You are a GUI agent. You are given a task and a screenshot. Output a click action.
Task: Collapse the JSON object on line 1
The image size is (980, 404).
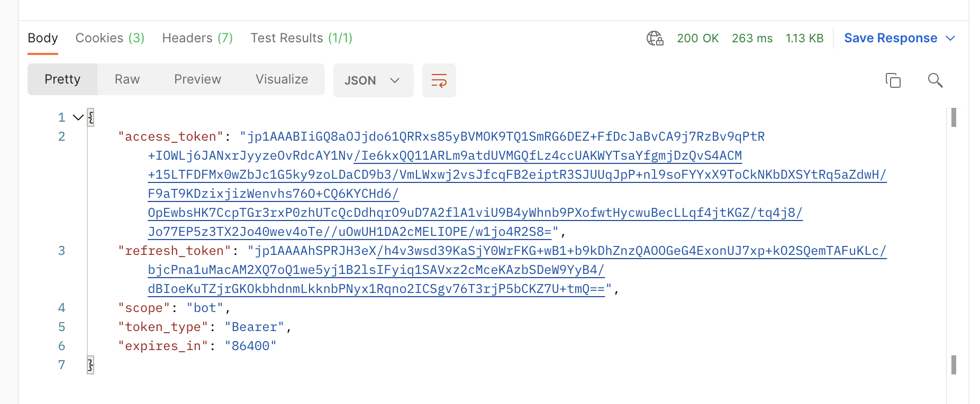(78, 117)
